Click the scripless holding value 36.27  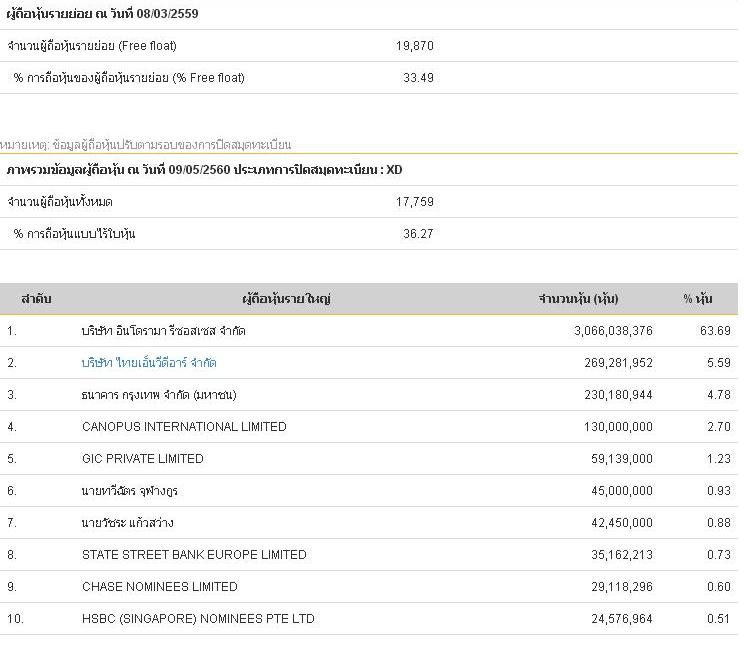pos(418,234)
